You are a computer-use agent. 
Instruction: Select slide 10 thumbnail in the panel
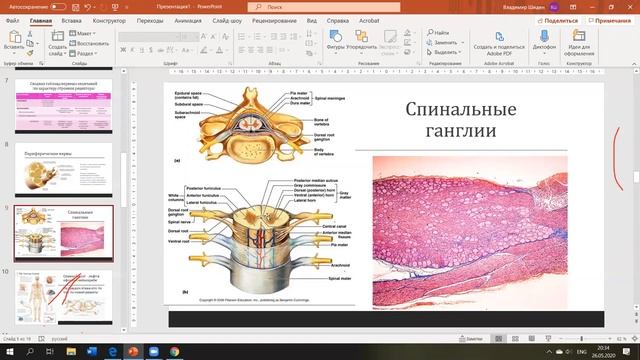(x=64, y=297)
